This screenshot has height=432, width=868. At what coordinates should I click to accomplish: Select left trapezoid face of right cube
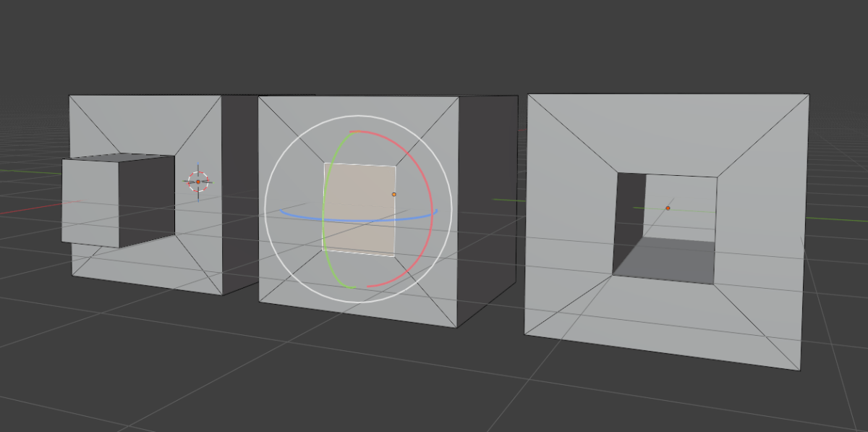tap(570, 217)
